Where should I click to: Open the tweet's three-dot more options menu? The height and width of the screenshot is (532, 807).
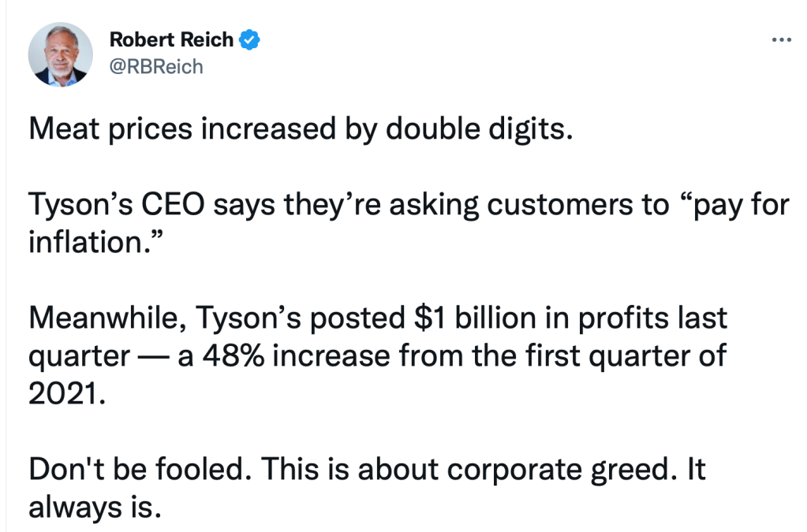click(781, 39)
